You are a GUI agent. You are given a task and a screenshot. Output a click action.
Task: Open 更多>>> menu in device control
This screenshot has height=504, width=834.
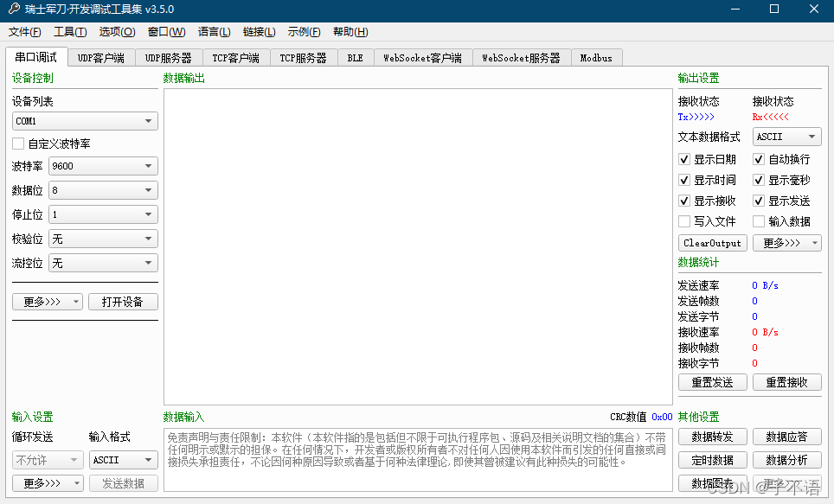click(x=48, y=302)
